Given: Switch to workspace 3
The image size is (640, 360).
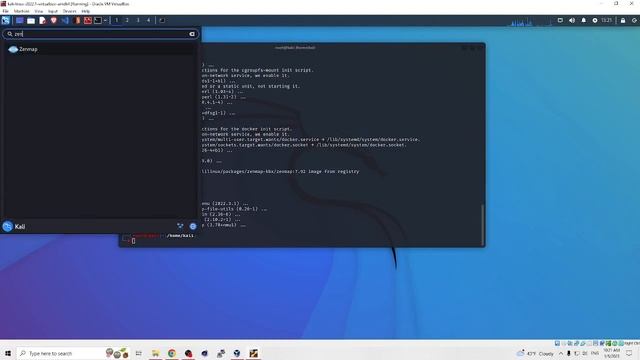Looking at the screenshot, I should point(138,20).
